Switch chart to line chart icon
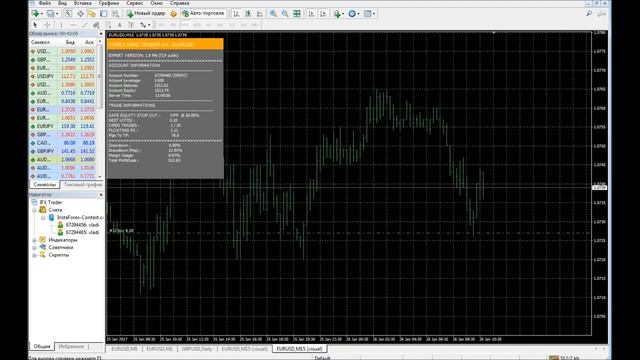The image size is (640, 360). tap(260, 13)
